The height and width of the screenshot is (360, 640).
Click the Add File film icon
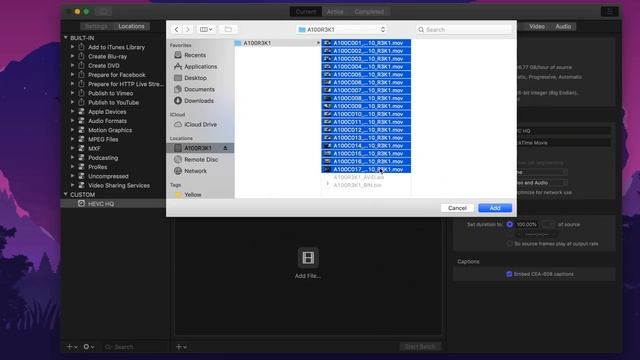click(308, 258)
